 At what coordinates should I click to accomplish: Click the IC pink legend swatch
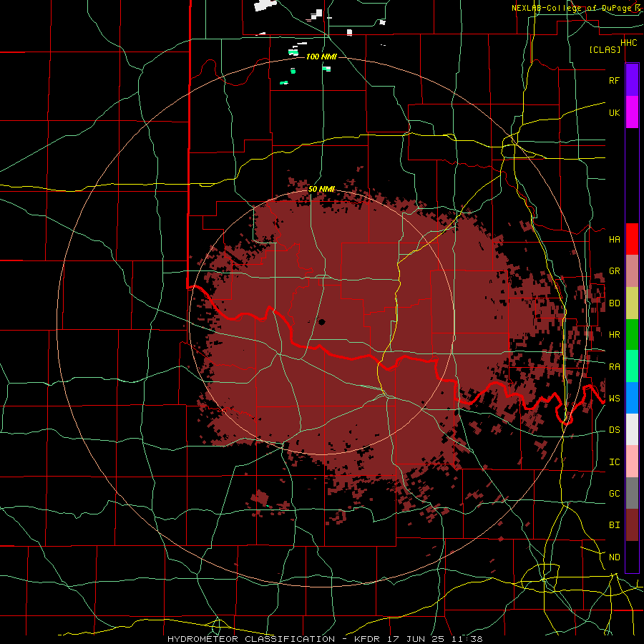coord(632,462)
